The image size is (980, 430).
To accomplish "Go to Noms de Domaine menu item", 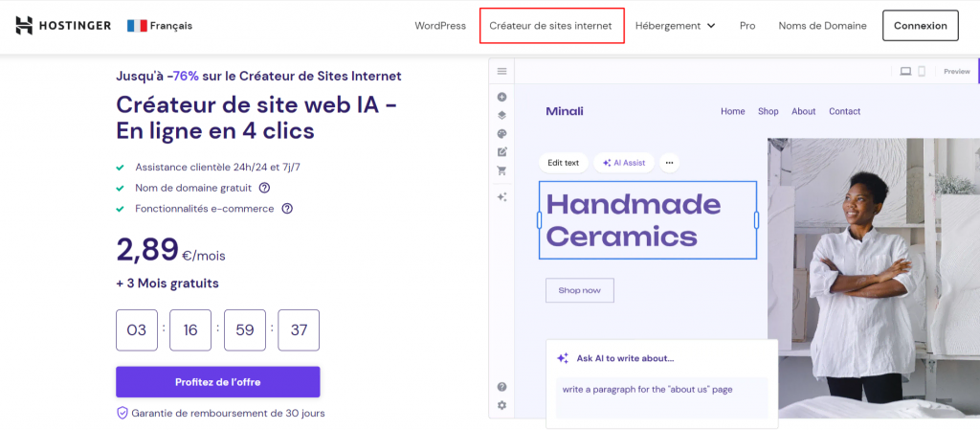I will coord(822,26).
